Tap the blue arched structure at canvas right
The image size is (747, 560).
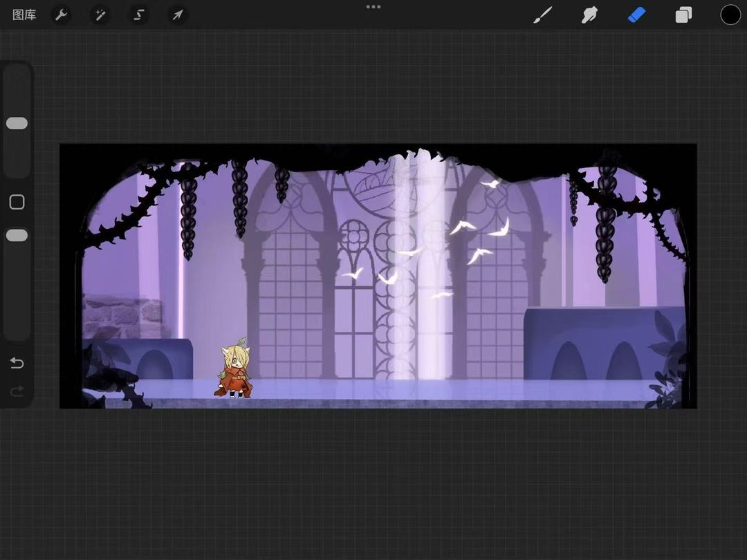point(595,344)
